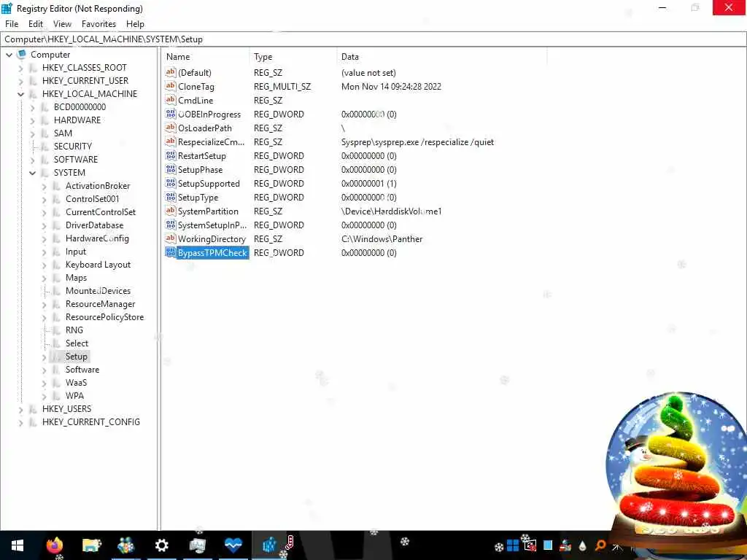
Task: Click the WorkingDirectory string icon
Action: (x=171, y=238)
